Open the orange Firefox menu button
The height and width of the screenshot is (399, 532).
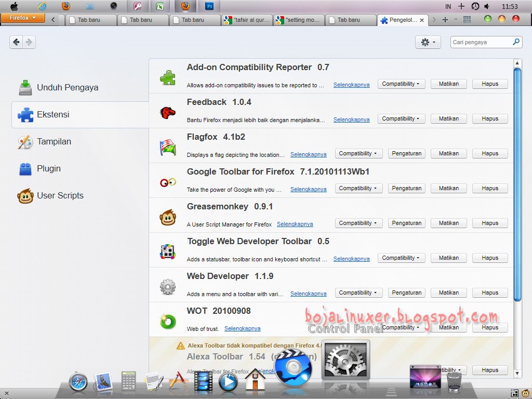click(x=23, y=18)
